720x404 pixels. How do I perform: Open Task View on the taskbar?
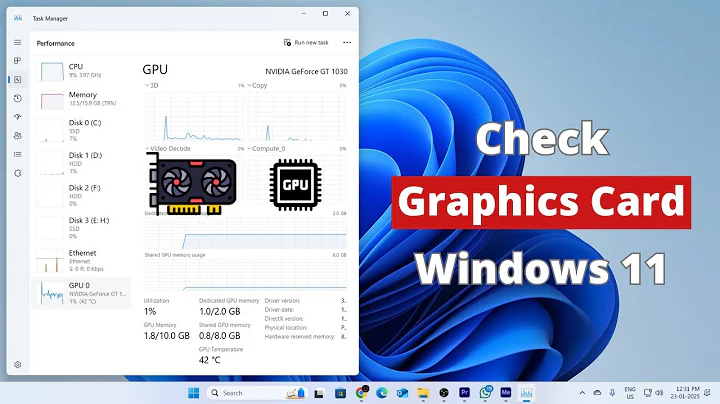click(x=319, y=393)
